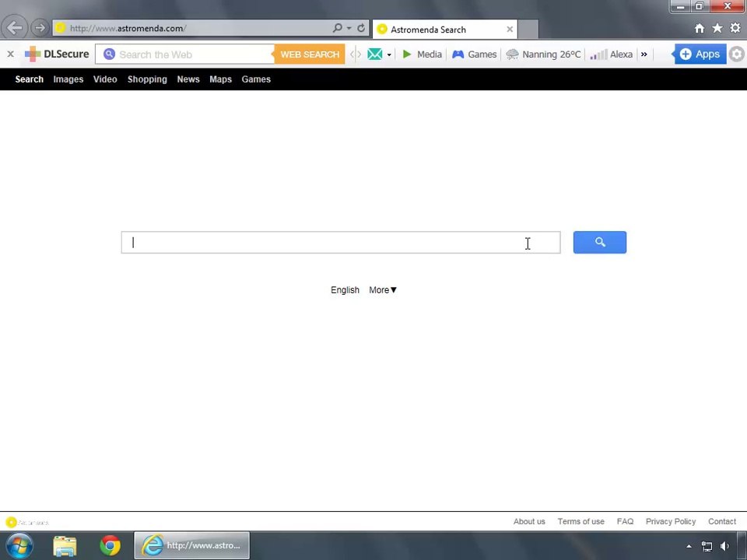747x560 pixels.
Task: Open the blue Apps button
Action: point(700,54)
